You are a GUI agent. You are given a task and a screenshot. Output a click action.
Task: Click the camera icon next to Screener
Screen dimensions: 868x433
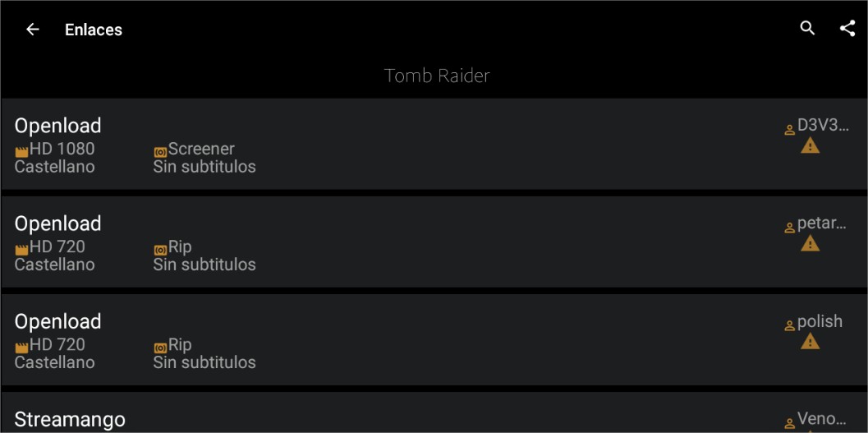pos(160,152)
